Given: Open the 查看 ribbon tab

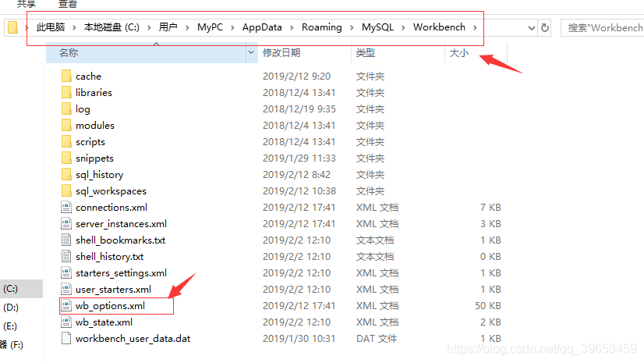Looking at the screenshot, I should coord(68,4).
